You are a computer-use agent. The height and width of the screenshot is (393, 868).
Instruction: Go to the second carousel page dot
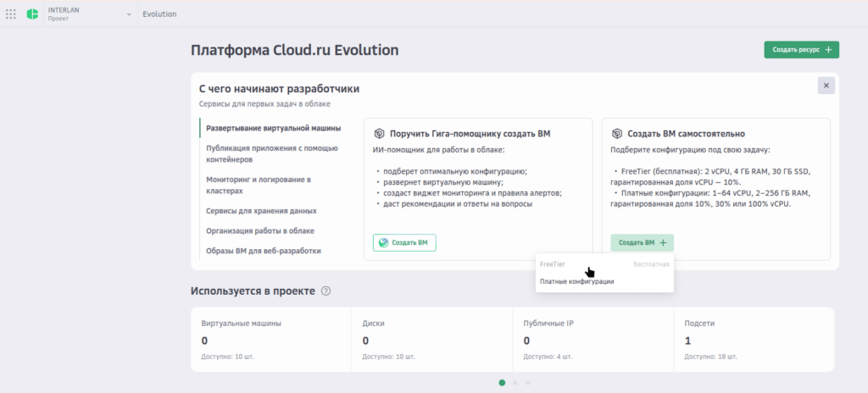coord(515,383)
